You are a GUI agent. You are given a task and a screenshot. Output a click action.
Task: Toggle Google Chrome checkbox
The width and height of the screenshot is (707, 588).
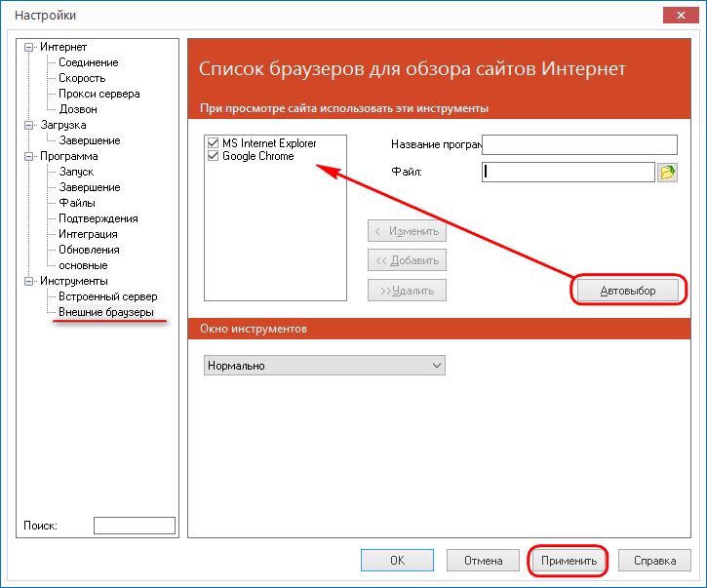(x=213, y=156)
